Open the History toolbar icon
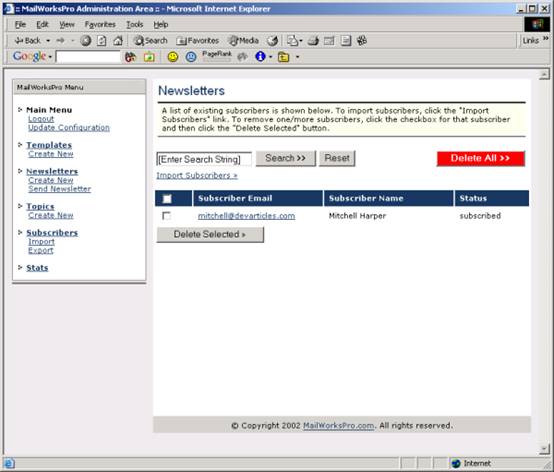The image size is (554, 472). point(272,41)
